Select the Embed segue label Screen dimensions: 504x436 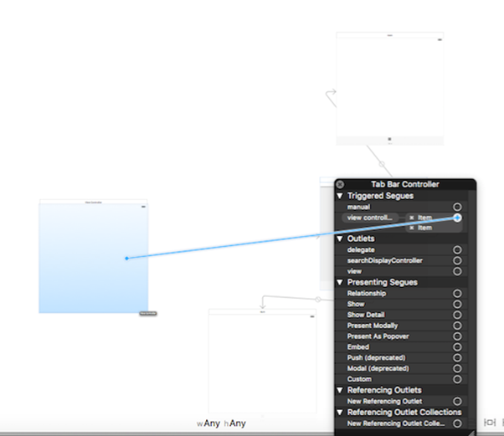pos(358,347)
